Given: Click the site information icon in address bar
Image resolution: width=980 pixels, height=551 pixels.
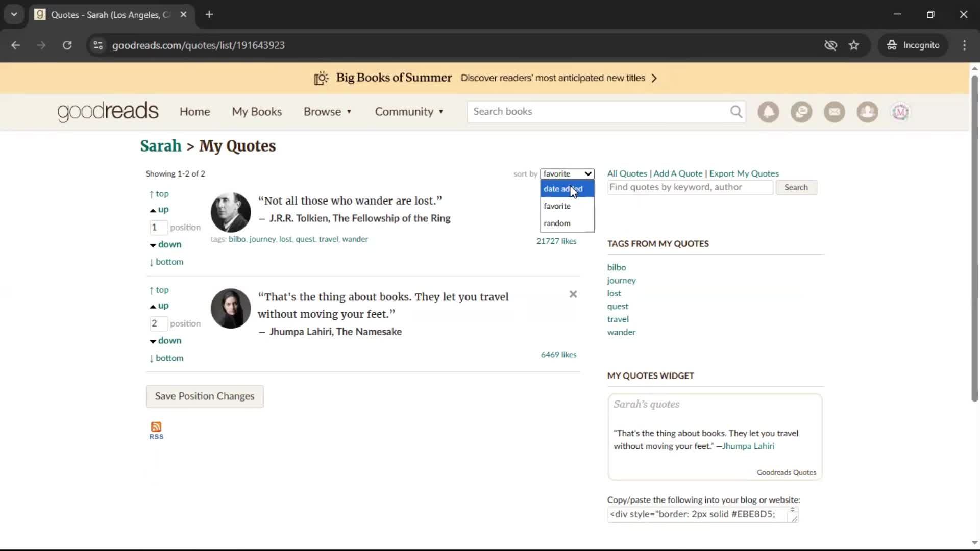Looking at the screenshot, I should point(98,45).
